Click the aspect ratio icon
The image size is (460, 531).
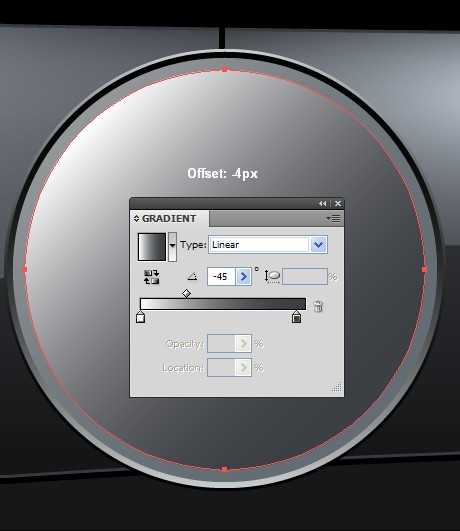pyautogui.click(x=272, y=276)
